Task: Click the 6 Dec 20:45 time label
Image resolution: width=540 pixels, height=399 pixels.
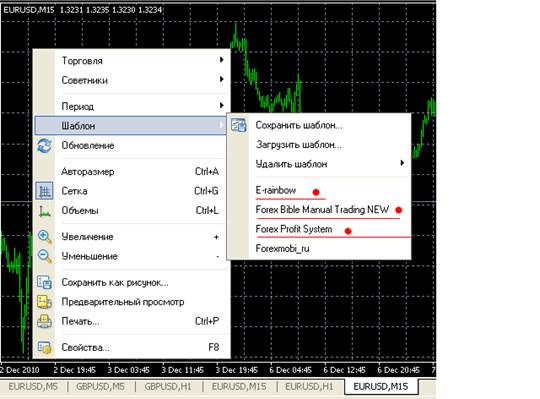Action: (398, 370)
